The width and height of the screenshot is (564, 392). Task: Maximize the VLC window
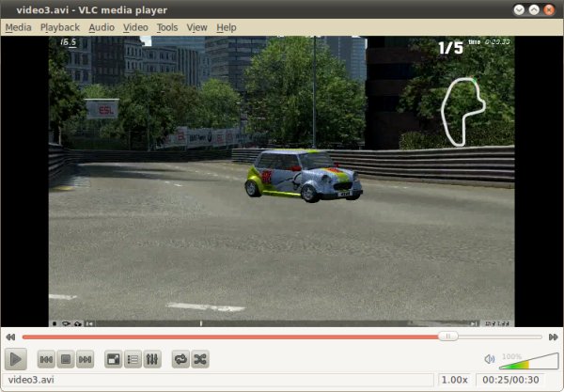click(x=534, y=9)
